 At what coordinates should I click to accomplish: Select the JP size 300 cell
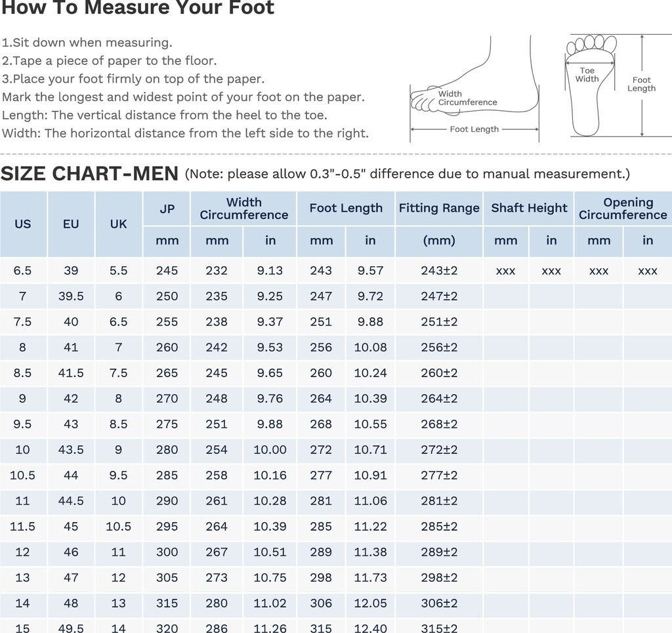167,552
